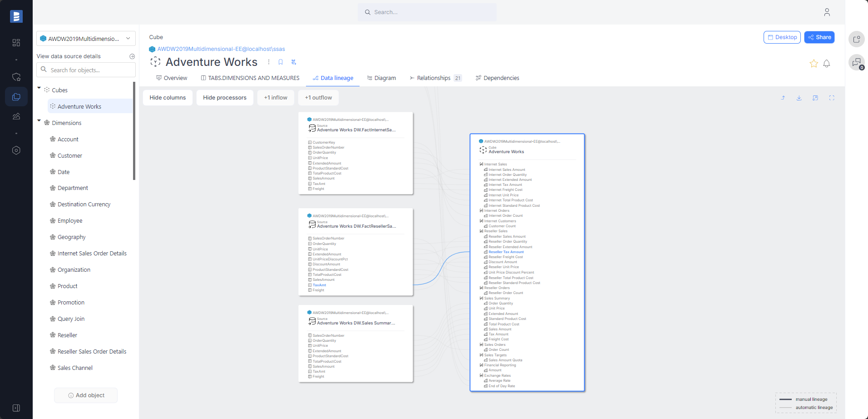Open the AWDW2019Multidimensional data source dropdown
The width and height of the screenshot is (868, 419).
[86, 39]
